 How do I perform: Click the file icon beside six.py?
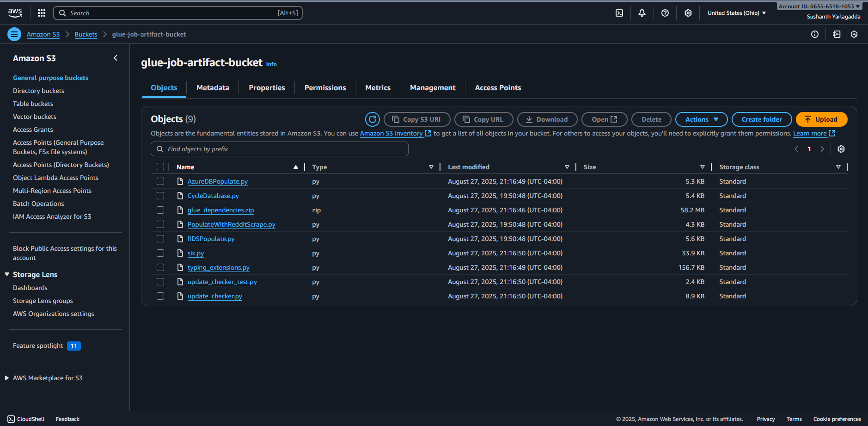pyautogui.click(x=180, y=253)
